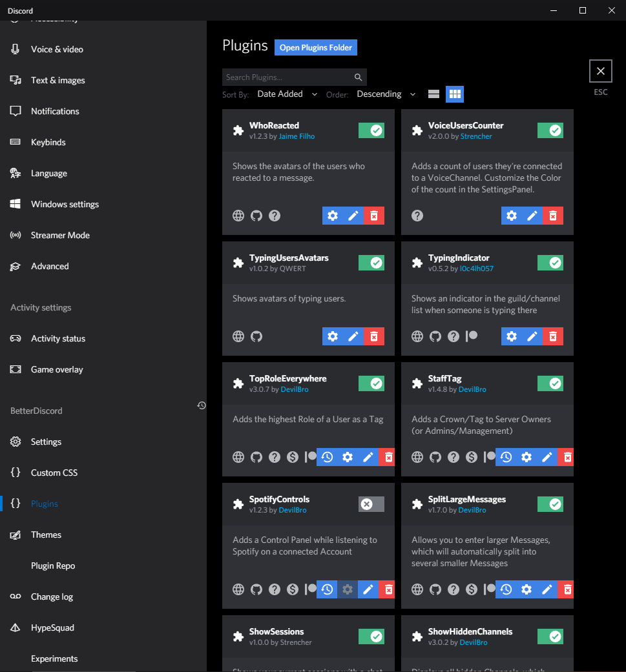Edit the SpotifyControls plugin with pencil icon

click(368, 590)
